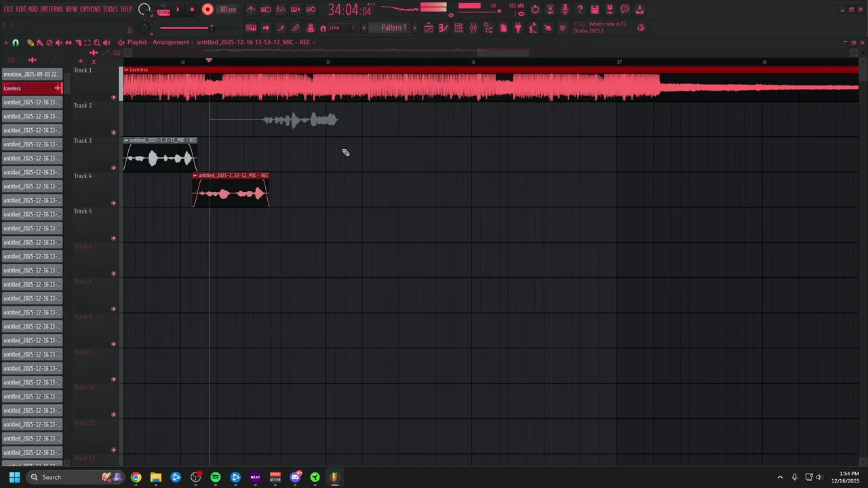The width and height of the screenshot is (868, 488).
Task: Open the untitled_2025-12-16 13-53-12_MIC breadcrumb
Action: 254,42
